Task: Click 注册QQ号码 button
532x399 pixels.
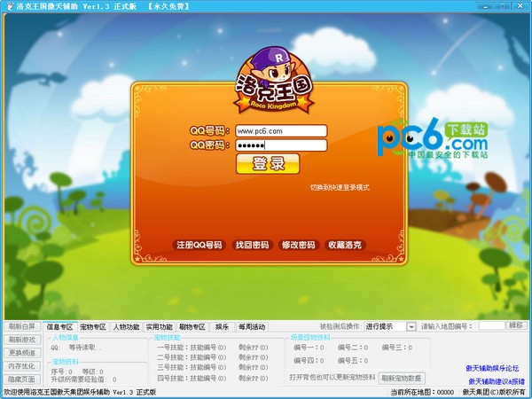Action: [x=199, y=245]
